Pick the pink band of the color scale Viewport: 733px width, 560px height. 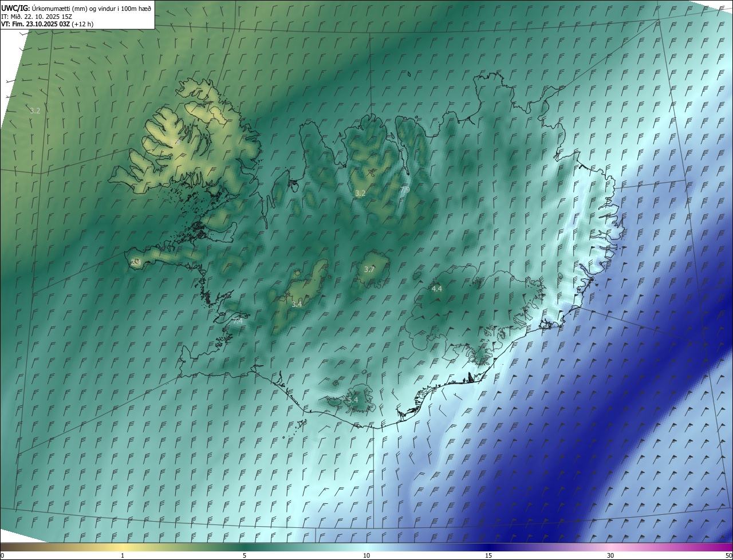coord(610,547)
